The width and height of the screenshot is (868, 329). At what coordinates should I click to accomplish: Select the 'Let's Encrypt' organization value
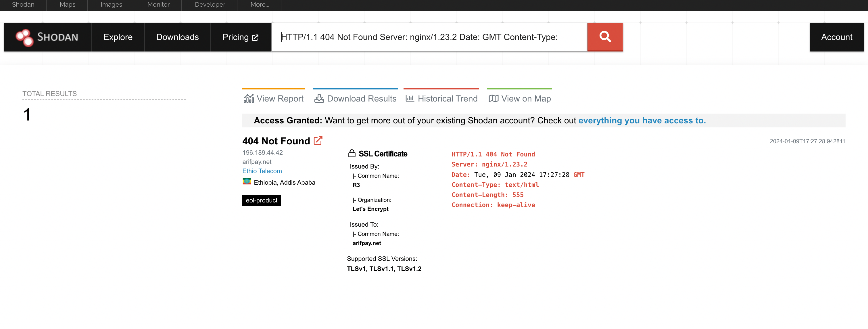(370, 209)
